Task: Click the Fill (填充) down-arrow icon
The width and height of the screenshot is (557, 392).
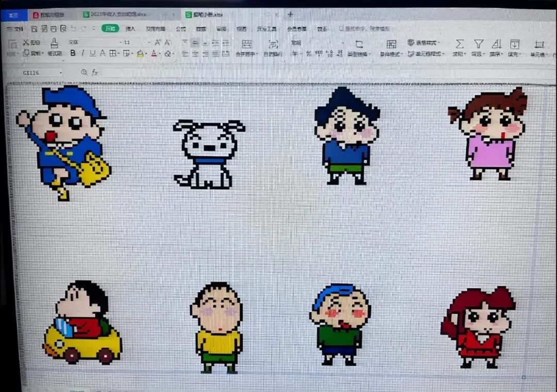Action: coord(514,44)
